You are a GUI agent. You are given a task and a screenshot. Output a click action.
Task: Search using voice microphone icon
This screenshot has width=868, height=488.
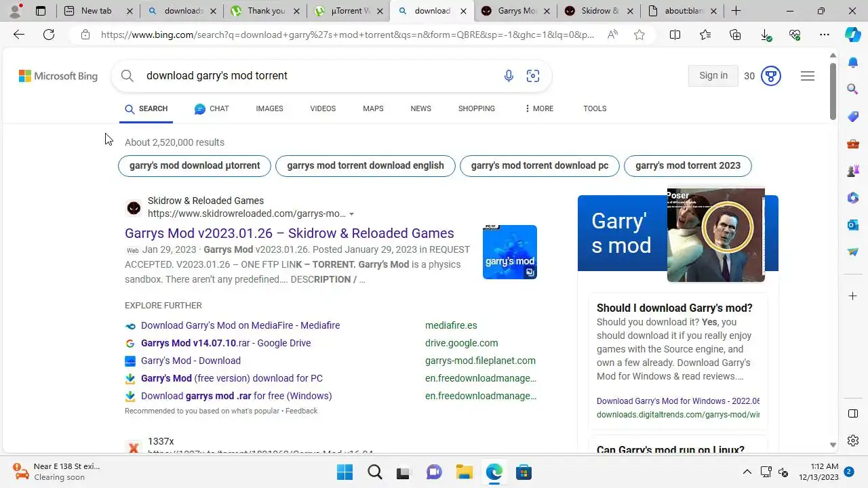point(509,76)
